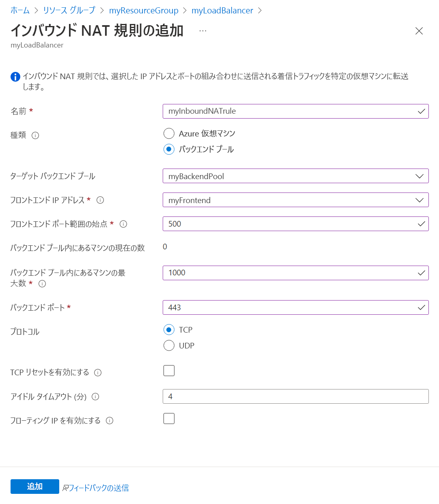439x504 pixels.
Task: Click the バックエンド ポート input field
Action: coord(295,307)
